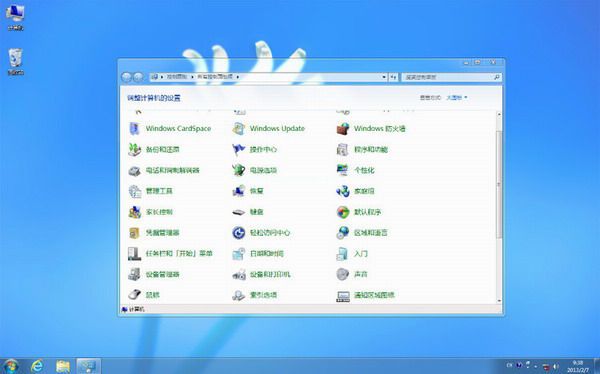Click the vertical scrollbar thumb
The height and width of the screenshot is (374, 600).
click(499, 185)
